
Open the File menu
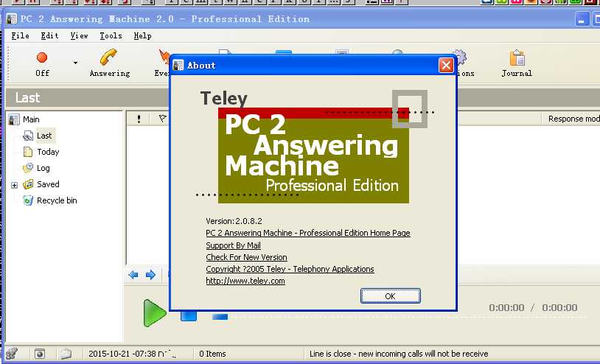(x=21, y=36)
